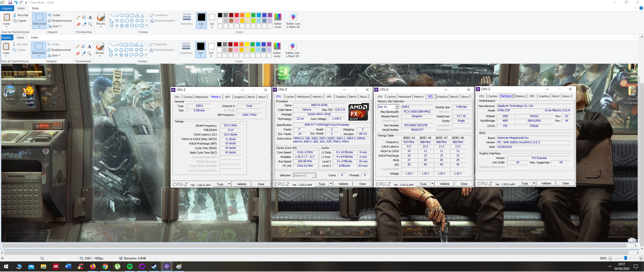
Task: Select the green swatch in top ribbon palette
Action: (x=253, y=15)
